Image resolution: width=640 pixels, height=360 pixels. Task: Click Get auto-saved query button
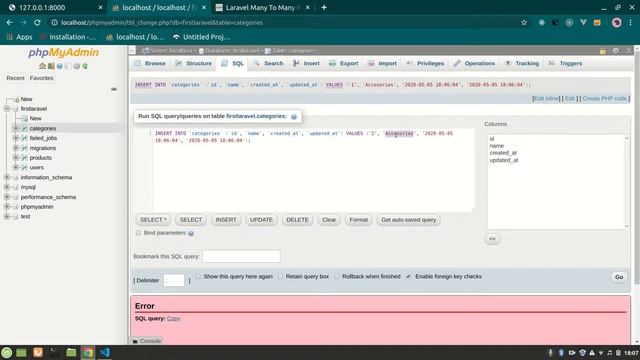tap(409, 220)
